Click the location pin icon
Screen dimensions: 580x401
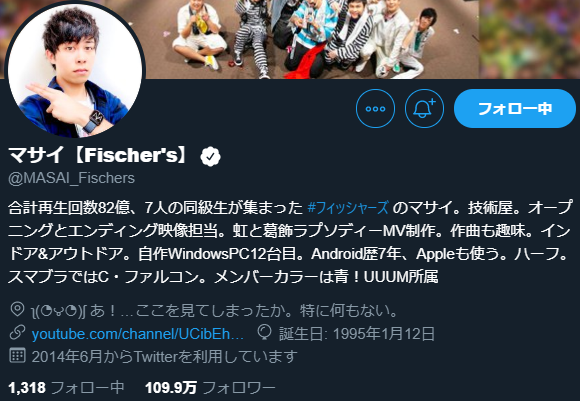17,309
